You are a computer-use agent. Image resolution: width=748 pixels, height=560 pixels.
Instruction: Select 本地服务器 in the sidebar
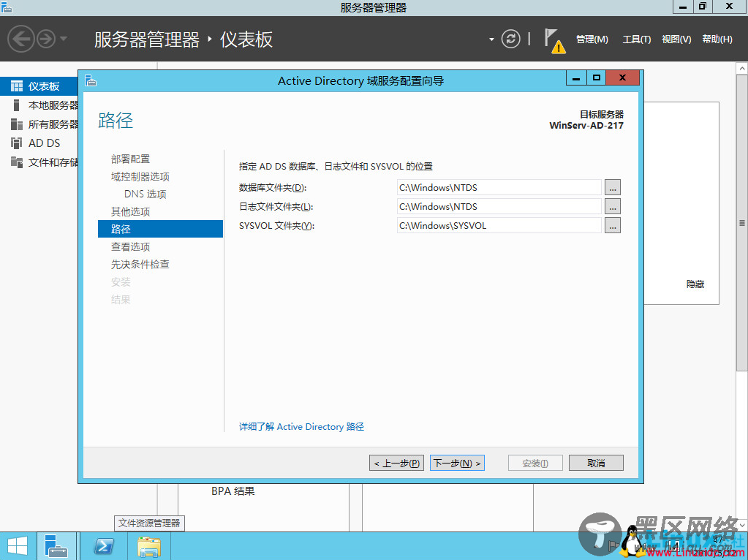click(39, 105)
